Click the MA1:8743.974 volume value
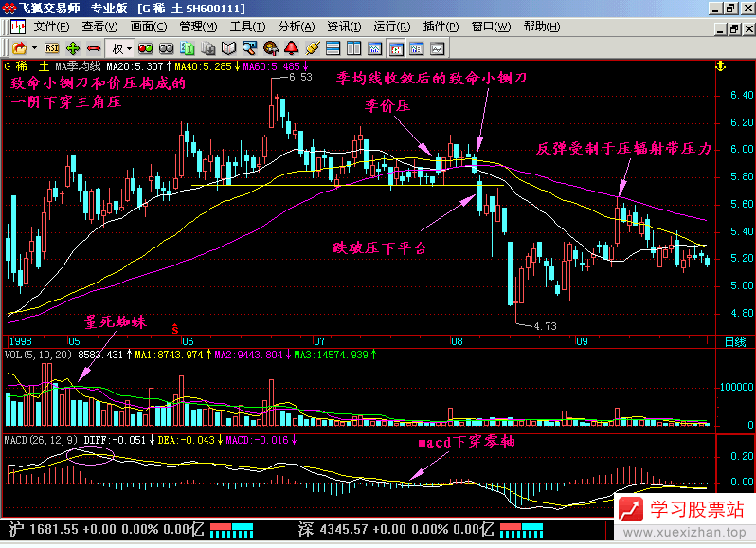This screenshot has width=756, height=548. coord(169,355)
